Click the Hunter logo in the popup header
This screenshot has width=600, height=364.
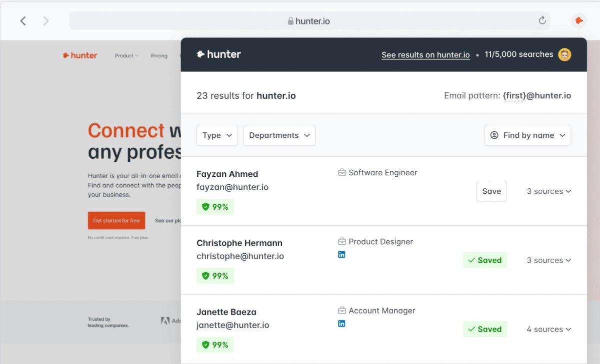tap(219, 54)
